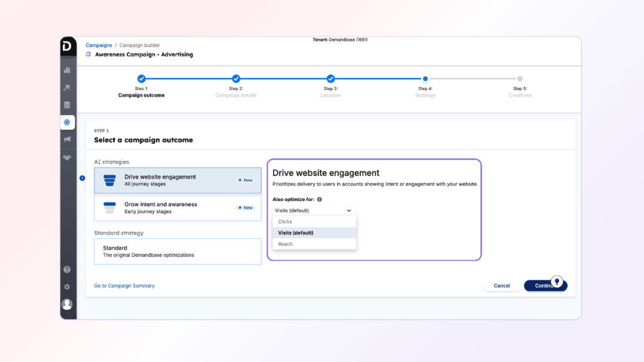Jump to Step 2 Campaign details marker

[236, 79]
